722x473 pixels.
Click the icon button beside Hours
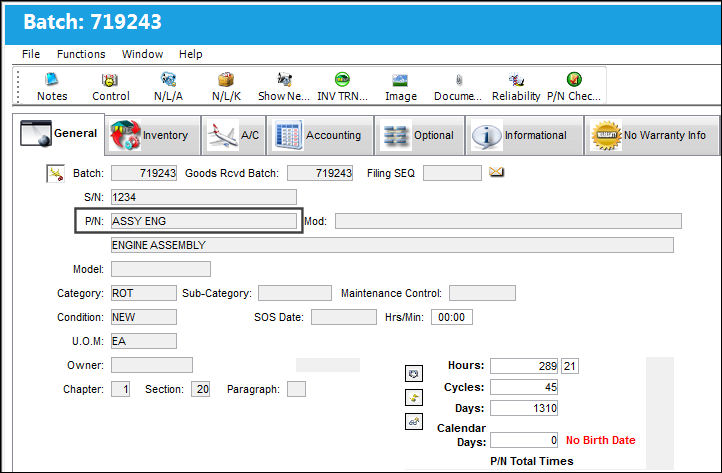click(413, 374)
